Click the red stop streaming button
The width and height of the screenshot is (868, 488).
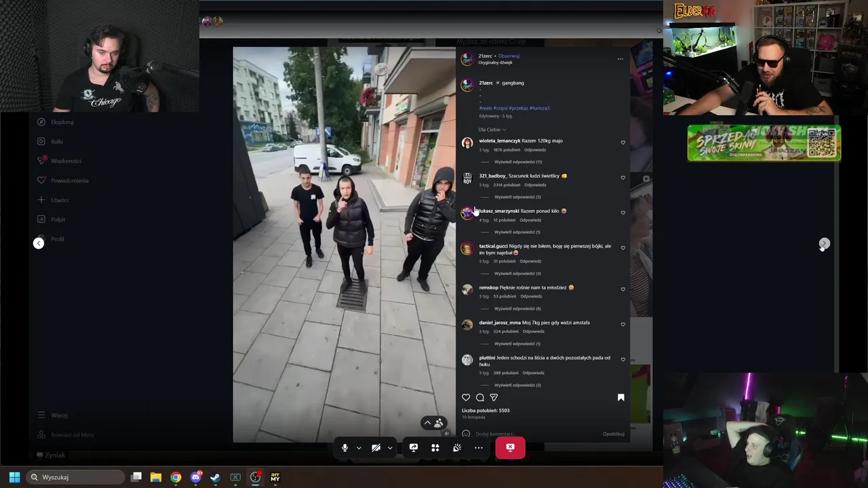click(510, 447)
